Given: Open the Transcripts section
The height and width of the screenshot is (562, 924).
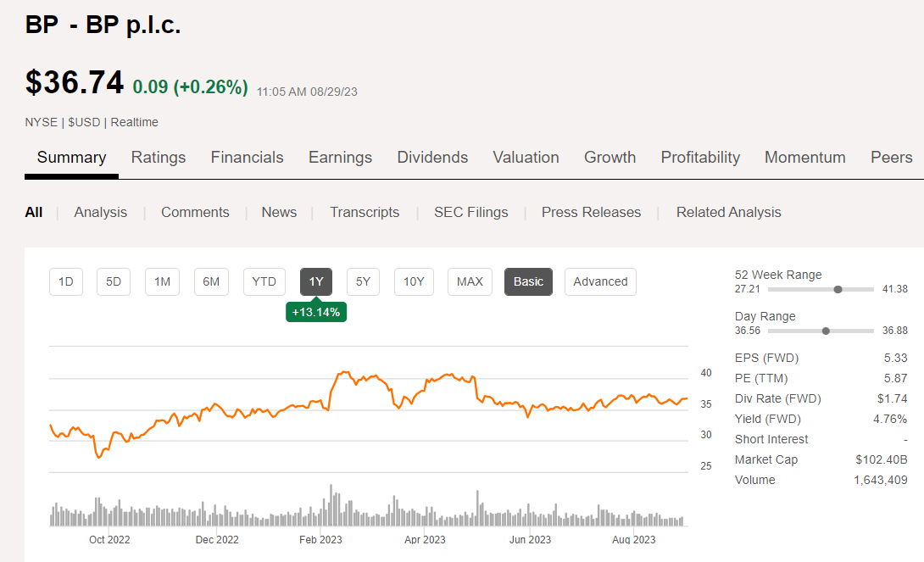Looking at the screenshot, I should click(x=365, y=212).
